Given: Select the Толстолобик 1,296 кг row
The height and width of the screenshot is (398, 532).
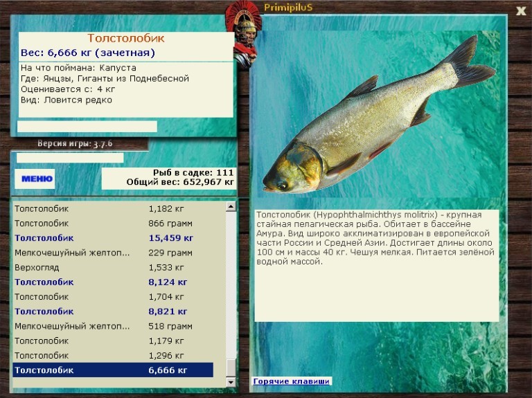Looking at the screenshot, I should pyautogui.click(x=113, y=356).
